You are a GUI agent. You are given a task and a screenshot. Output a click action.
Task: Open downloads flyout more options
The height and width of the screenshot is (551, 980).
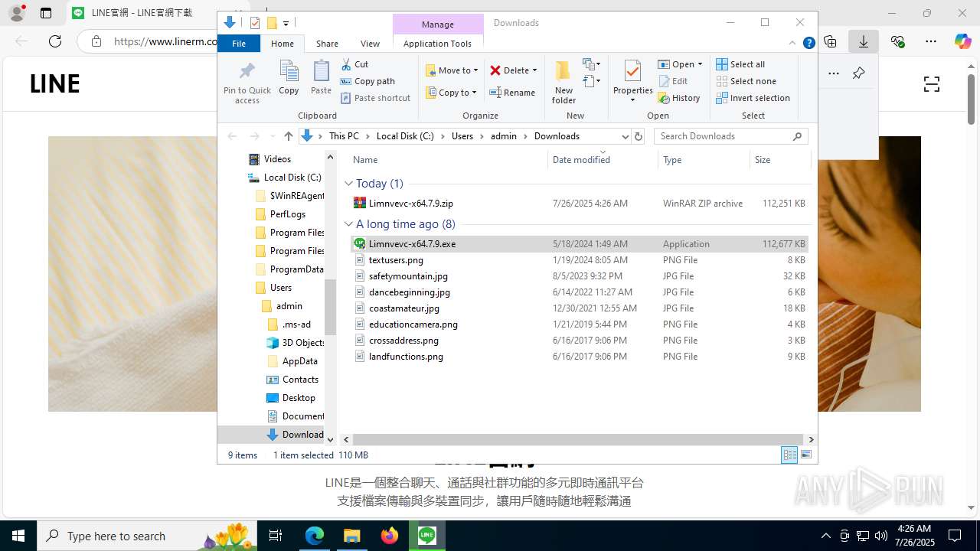[834, 73]
